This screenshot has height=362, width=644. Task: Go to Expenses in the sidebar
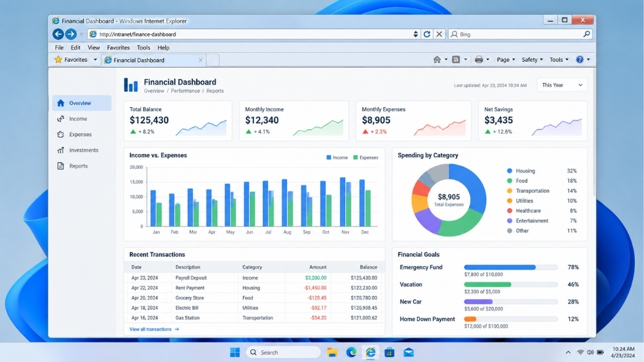tap(82, 134)
